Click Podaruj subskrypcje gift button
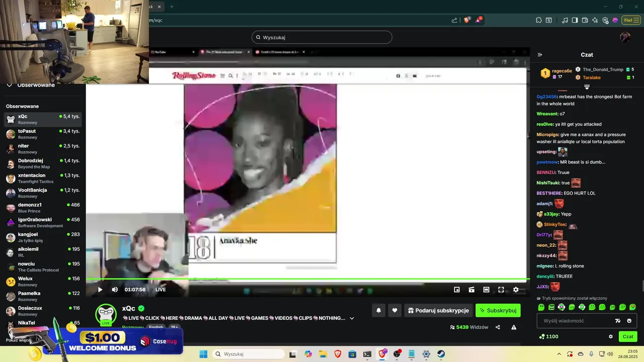 point(438,311)
